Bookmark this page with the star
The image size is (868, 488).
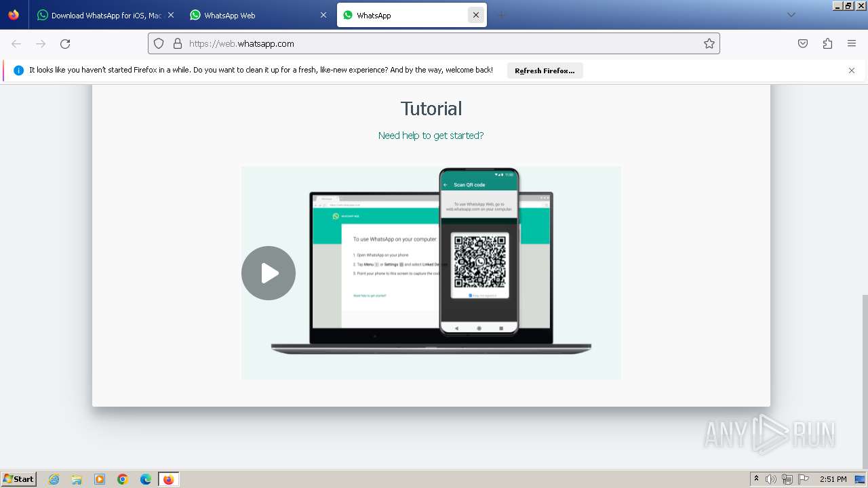click(x=709, y=43)
